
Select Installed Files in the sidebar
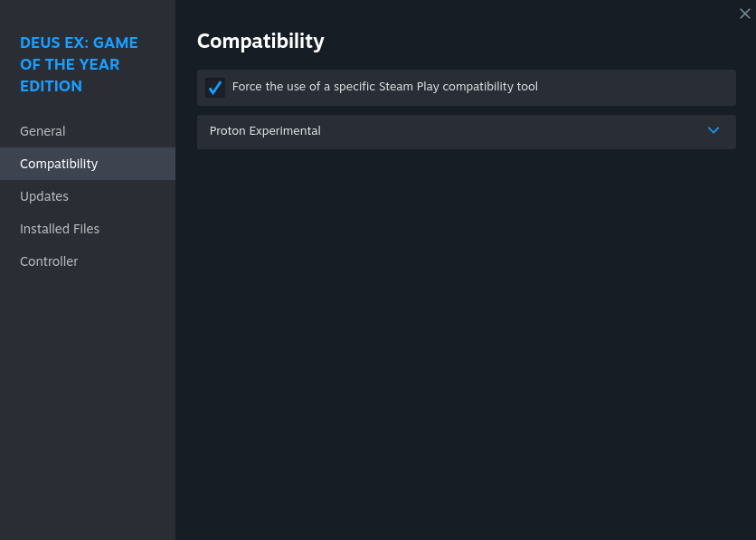pyautogui.click(x=60, y=229)
